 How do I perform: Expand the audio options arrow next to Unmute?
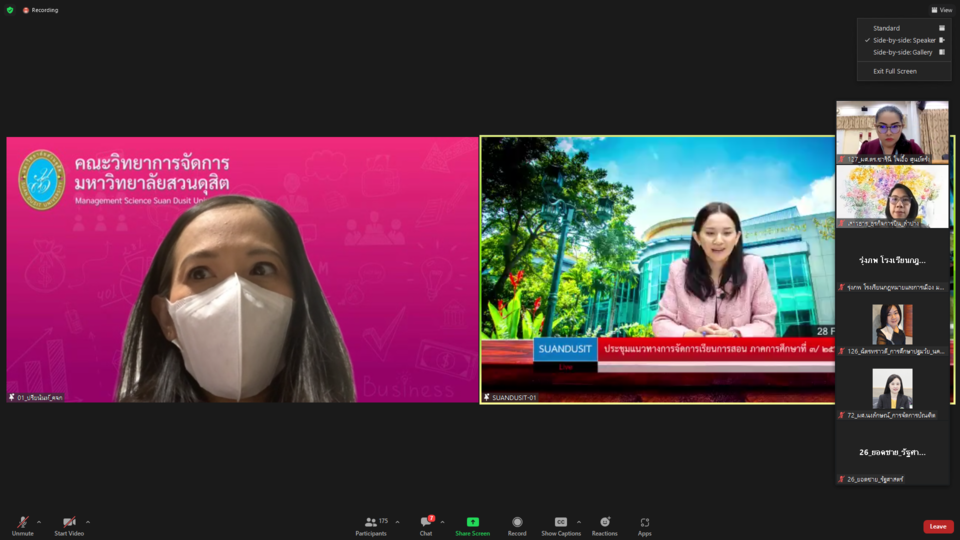(39, 522)
